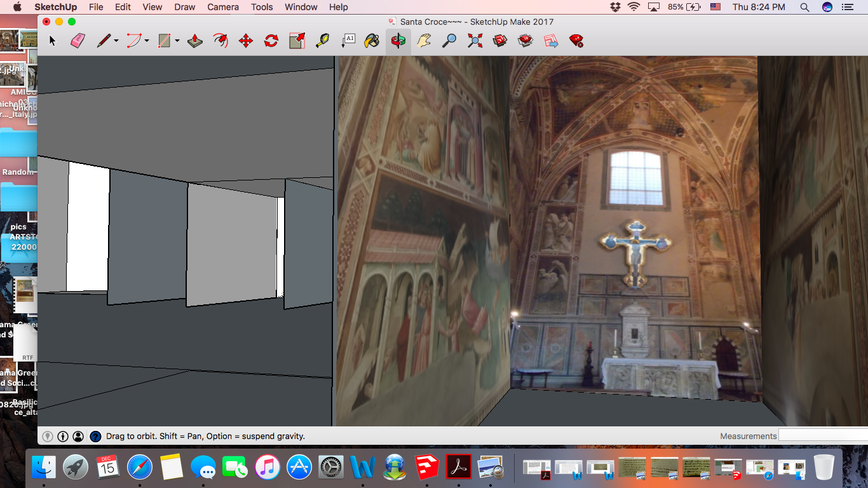Select the Pan hand tool
Screen dimensions: 868x488
click(x=424, y=41)
